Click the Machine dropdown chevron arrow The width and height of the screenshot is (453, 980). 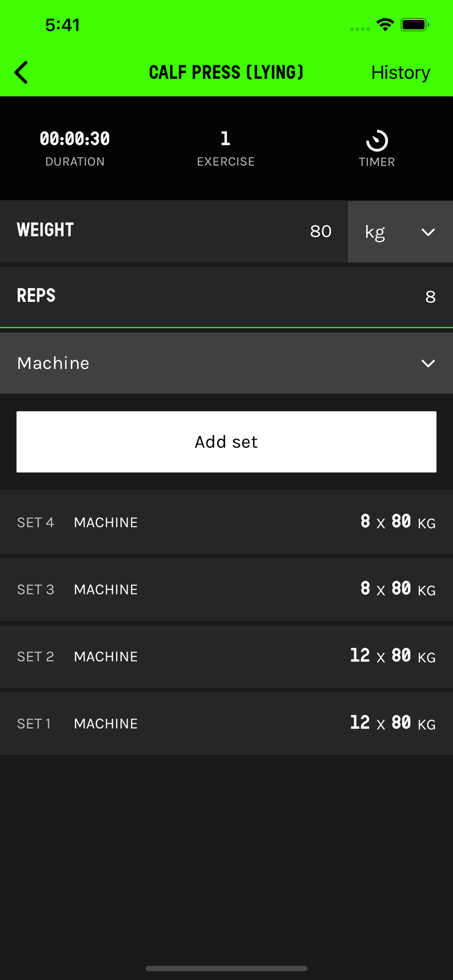click(x=428, y=363)
